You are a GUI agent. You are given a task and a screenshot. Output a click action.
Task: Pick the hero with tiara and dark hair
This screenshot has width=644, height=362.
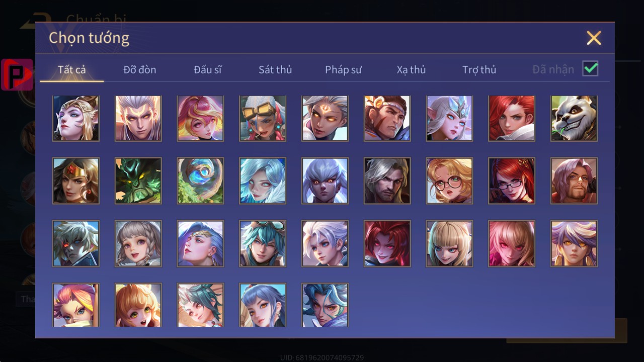click(76, 180)
